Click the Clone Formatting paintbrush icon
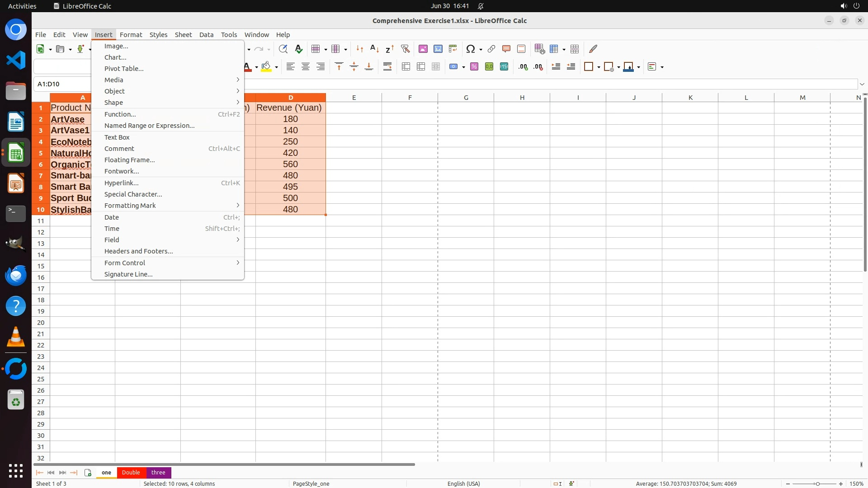This screenshot has width=868, height=488. pos(593,49)
